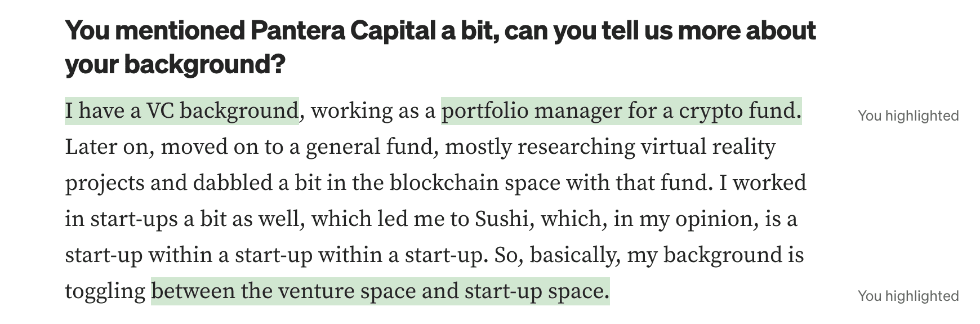
Task: Click highlight 'between the venture space and start-up space.'
Action: pos(380,291)
